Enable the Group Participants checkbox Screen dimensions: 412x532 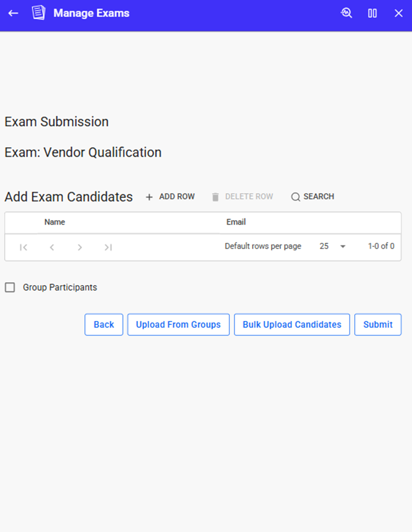pyautogui.click(x=10, y=288)
